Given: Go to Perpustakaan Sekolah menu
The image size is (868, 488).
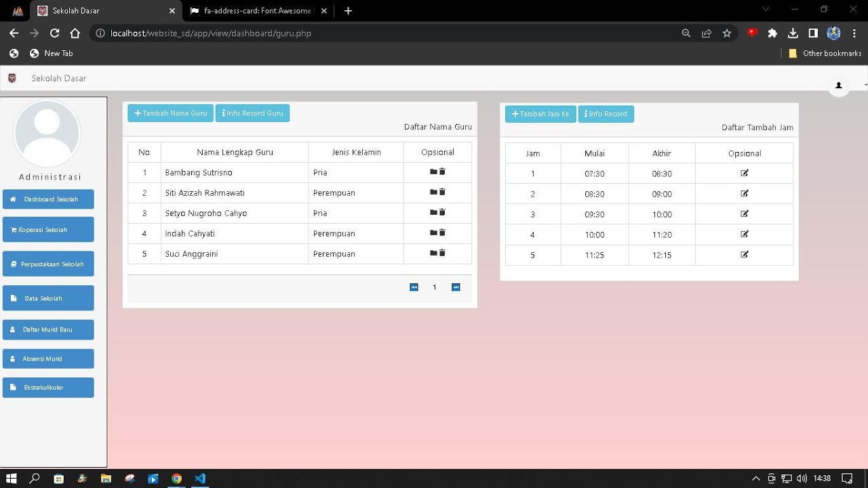Looking at the screenshot, I should click(48, 264).
